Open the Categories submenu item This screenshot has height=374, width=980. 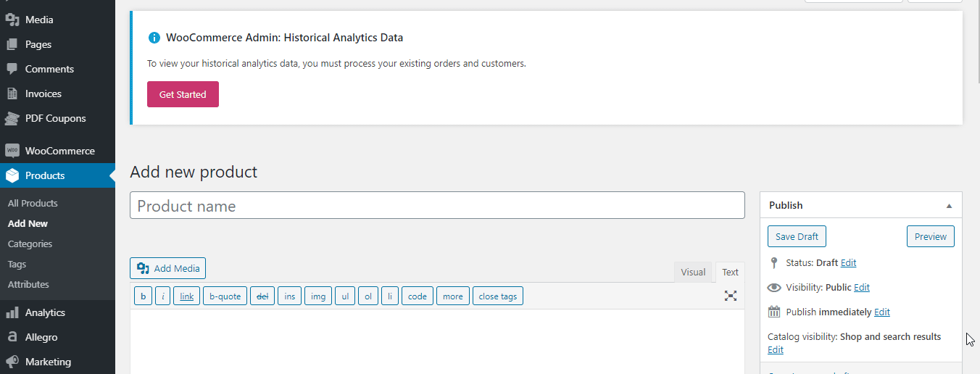pyautogui.click(x=30, y=244)
